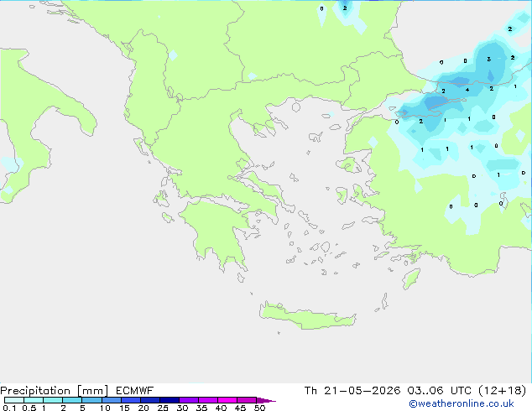Click the 40–45 mm magenta legend swatch
532x411 pixels.
[227, 400]
